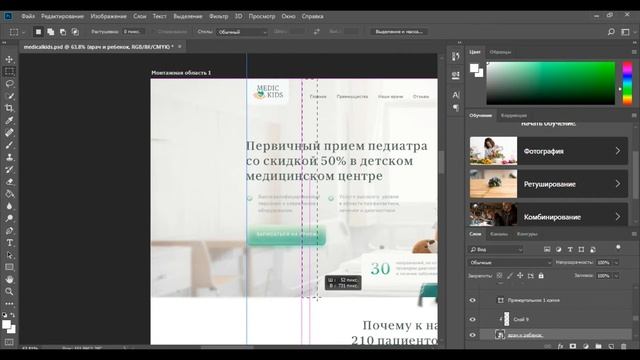Open the extra tools ellipsis menu
The width and height of the screenshot is (640, 360).
9,304
